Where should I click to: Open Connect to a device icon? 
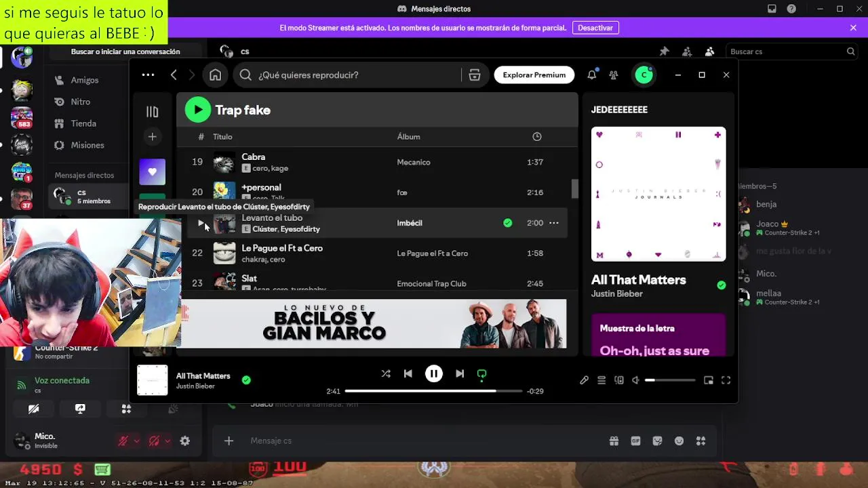(x=619, y=380)
